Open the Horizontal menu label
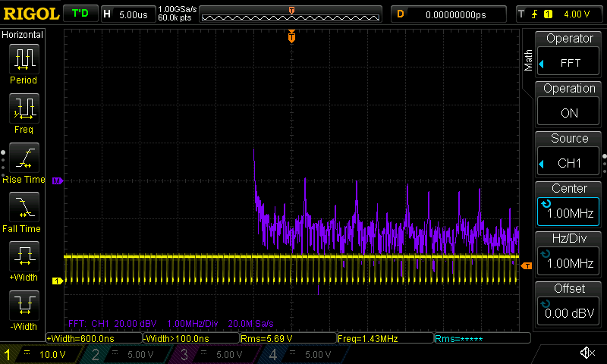This screenshot has height=364, width=607. [24, 35]
